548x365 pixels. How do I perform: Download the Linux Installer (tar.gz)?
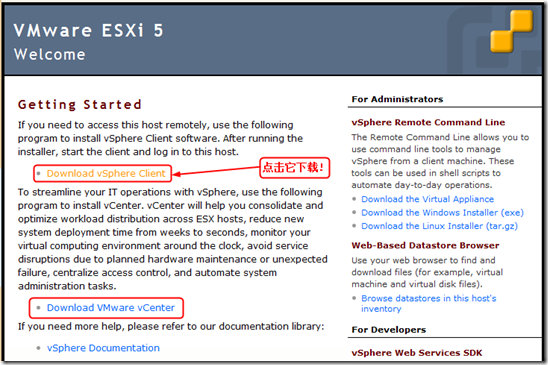click(439, 226)
